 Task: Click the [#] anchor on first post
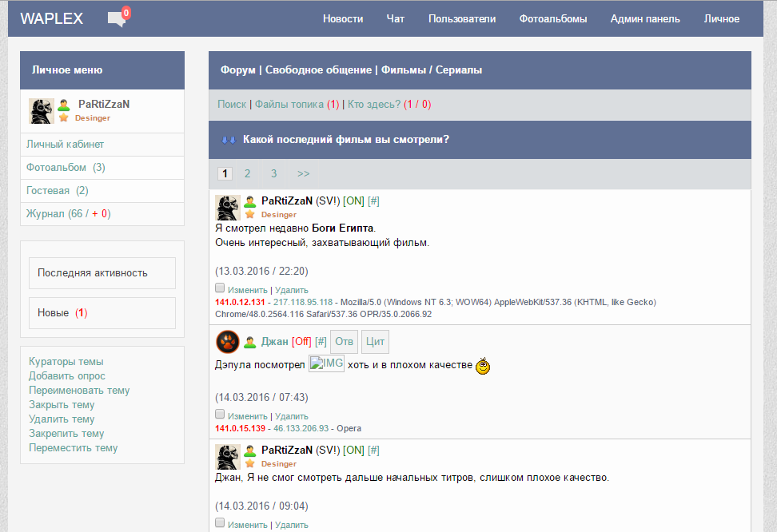point(374,200)
